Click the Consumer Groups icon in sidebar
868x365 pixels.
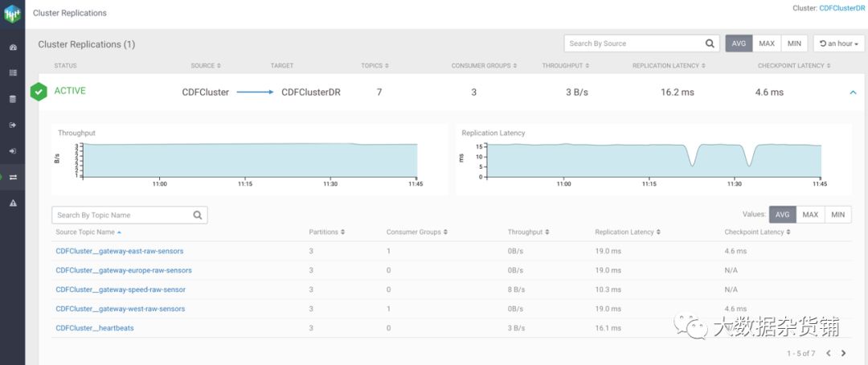pos(13,150)
